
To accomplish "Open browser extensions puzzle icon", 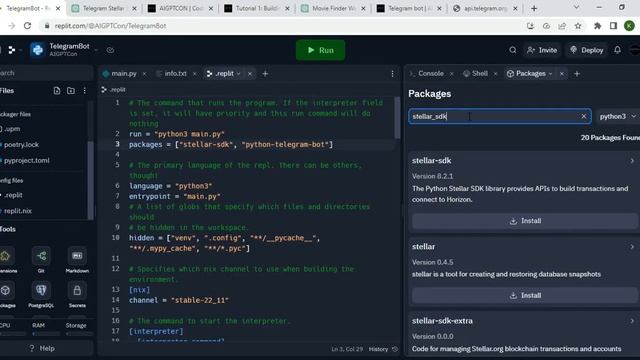I will click(598, 26).
